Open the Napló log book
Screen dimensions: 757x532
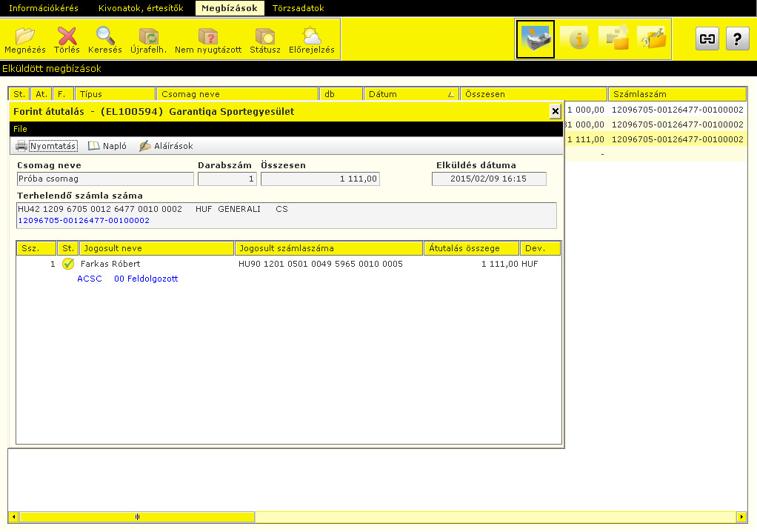pyautogui.click(x=107, y=146)
